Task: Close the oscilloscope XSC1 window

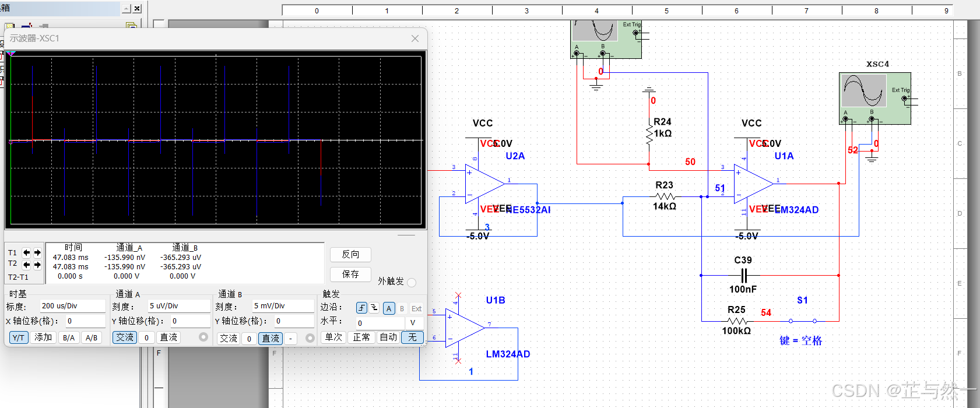Action: 415,38
